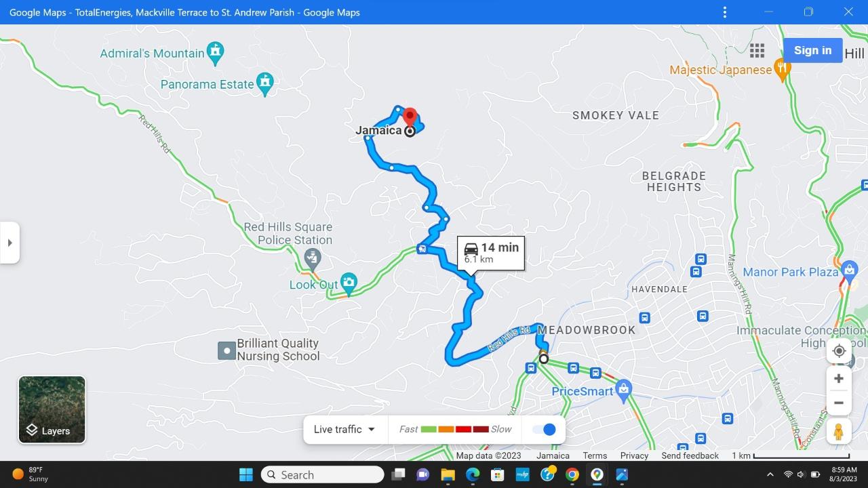Click the my location target icon

coord(839,350)
